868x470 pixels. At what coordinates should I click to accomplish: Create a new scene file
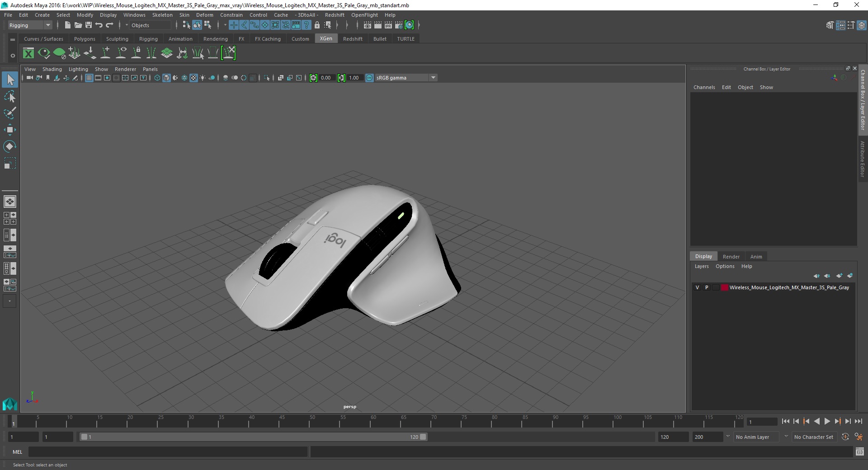67,25
